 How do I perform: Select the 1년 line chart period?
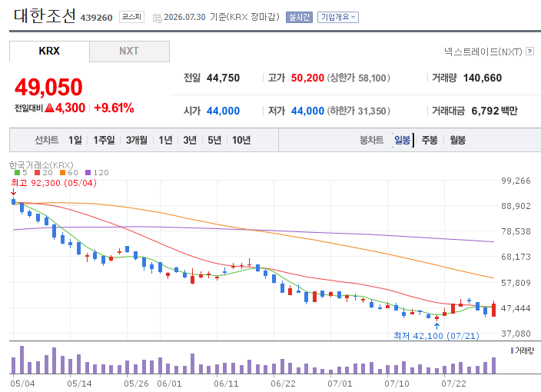[165, 140]
